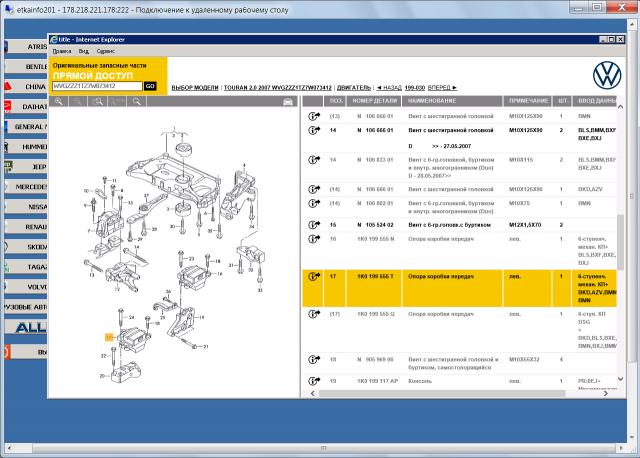
Task: Select the TAGAZ catalog button
Action: [26, 267]
